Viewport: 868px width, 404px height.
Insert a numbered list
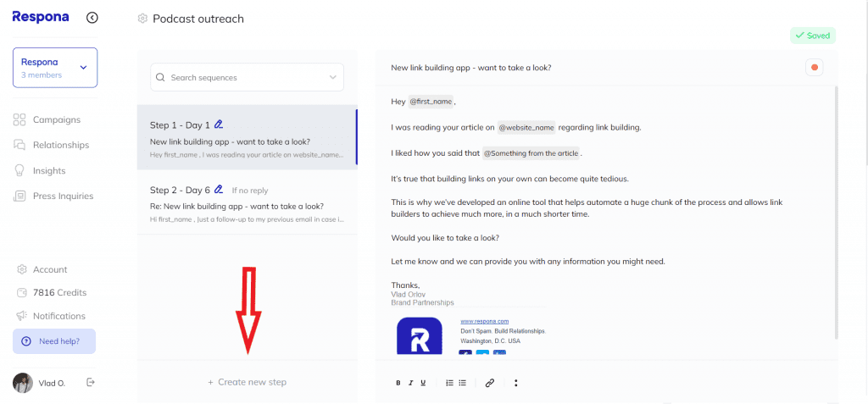pyautogui.click(x=449, y=383)
